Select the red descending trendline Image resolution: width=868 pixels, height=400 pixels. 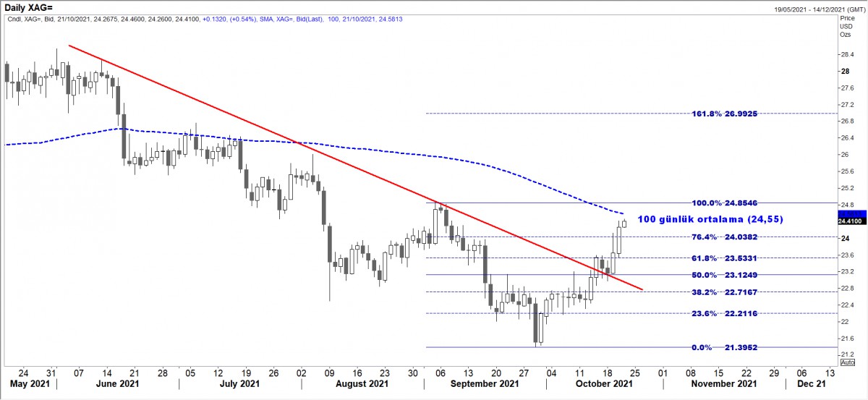click(x=289, y=137)
